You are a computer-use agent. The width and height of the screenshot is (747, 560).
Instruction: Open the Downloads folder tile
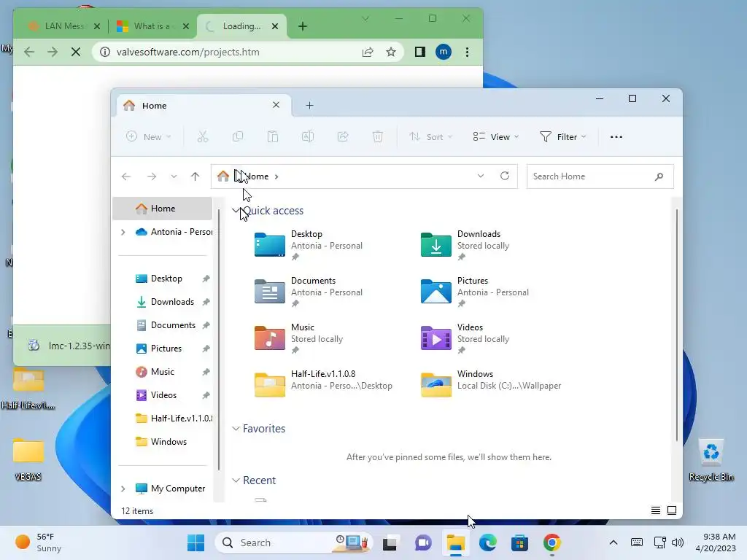(x=465, y=245)
